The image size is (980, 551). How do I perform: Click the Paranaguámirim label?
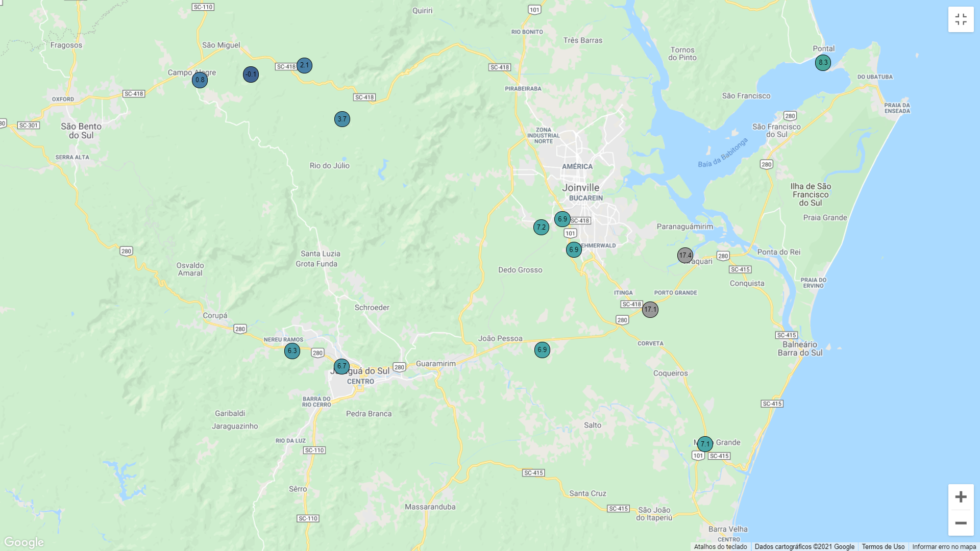coord(685,227)
